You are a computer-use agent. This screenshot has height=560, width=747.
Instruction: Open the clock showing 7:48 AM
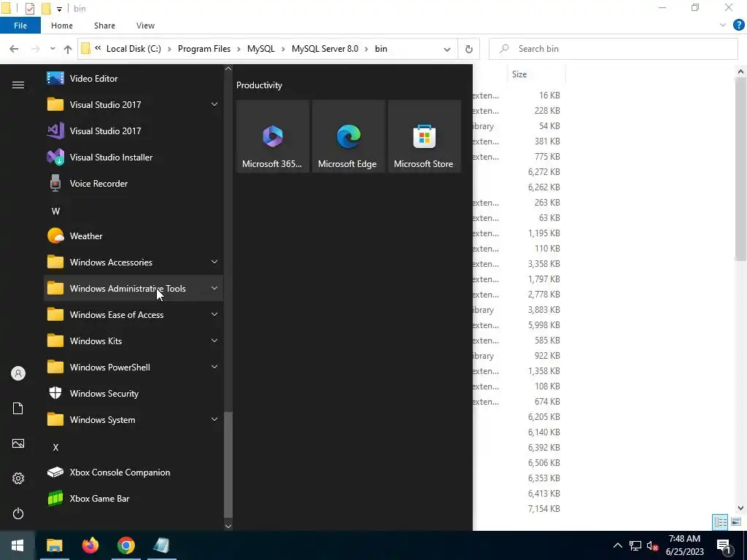(684, 545)
